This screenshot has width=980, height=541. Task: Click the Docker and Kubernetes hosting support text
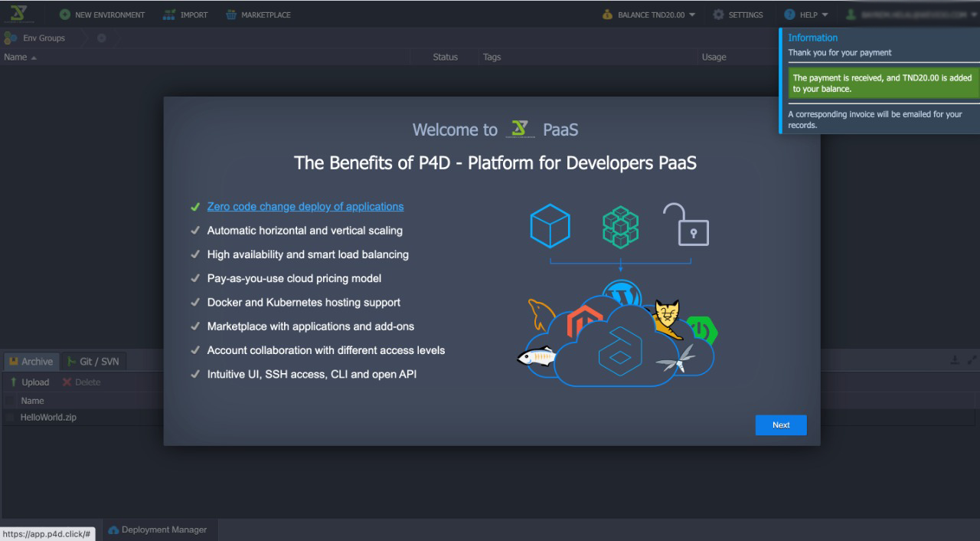pyautogui.click(x=304, y=302)
